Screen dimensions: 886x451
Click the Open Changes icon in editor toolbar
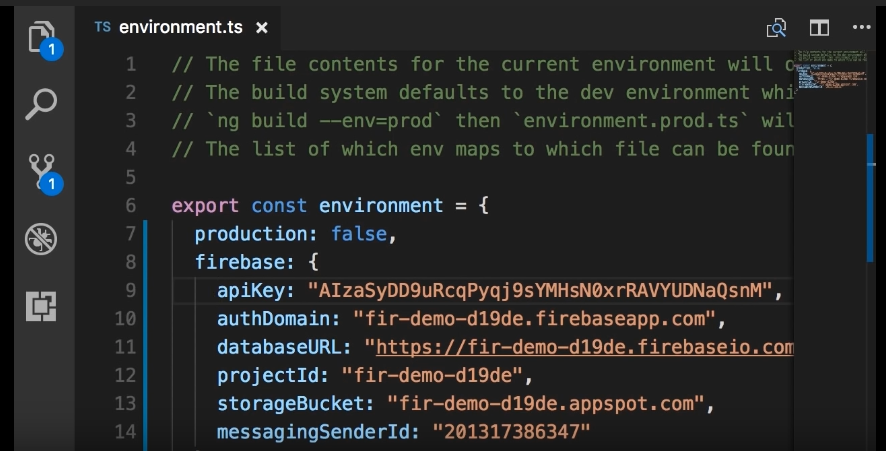[776, 28]
